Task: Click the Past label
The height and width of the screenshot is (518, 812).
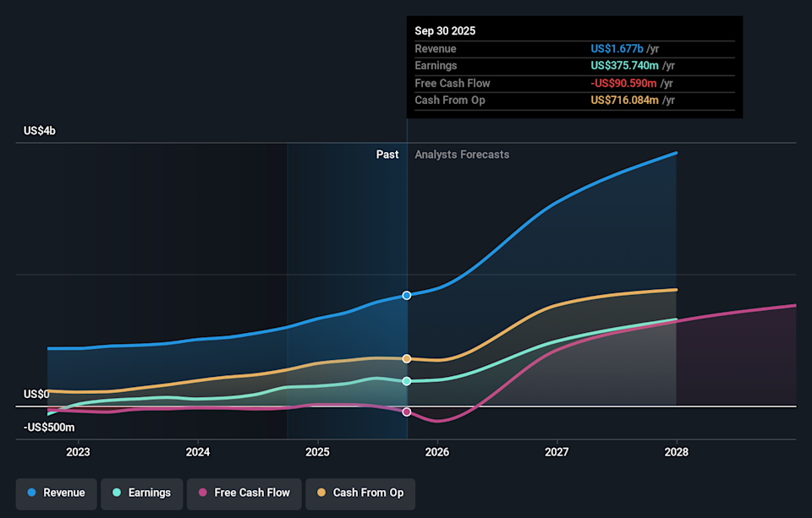Action: pos(387,155)
